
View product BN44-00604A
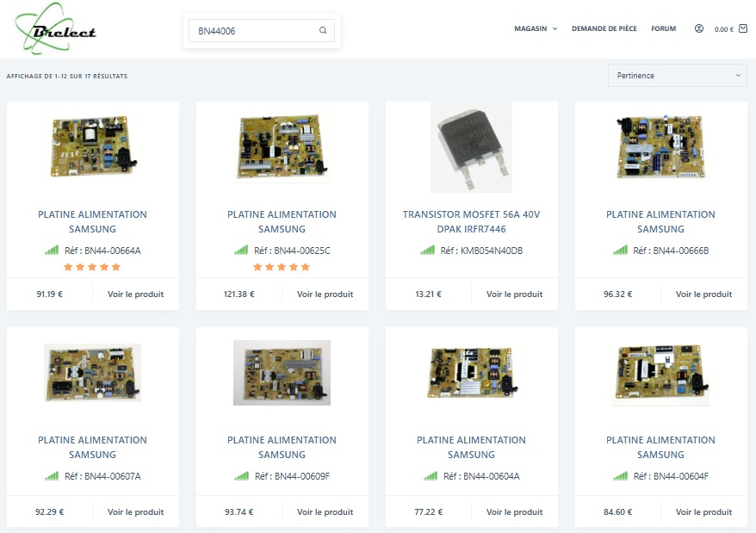coord(514,511)
